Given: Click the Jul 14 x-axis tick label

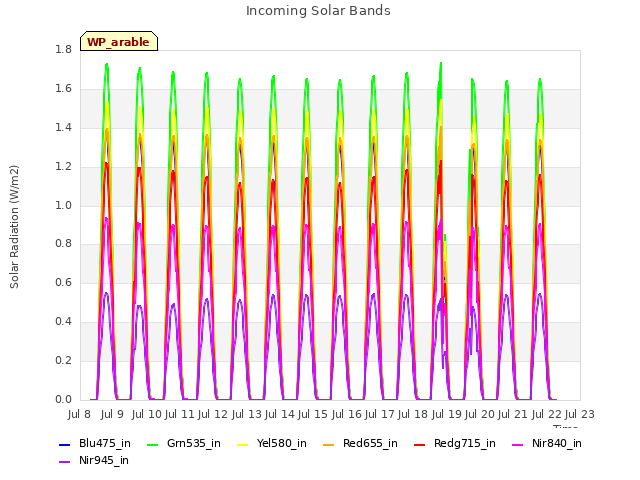Looking at the screenshot, I should click(x=280, y=414).
